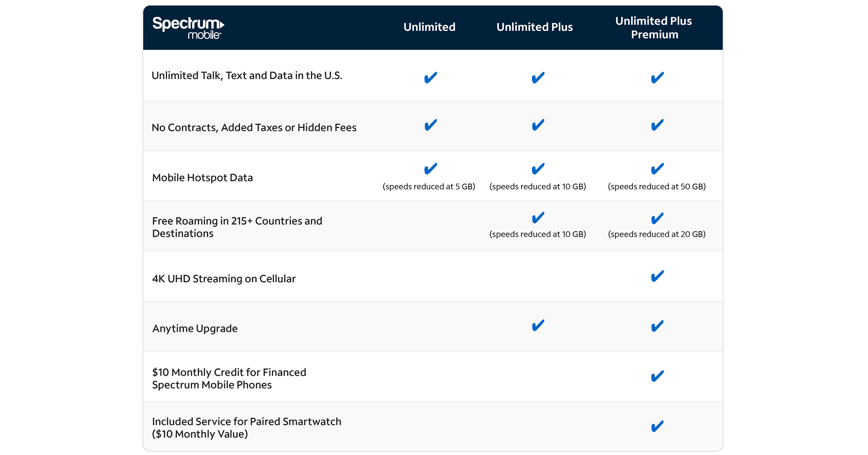
Task: Click roaming speeds reduced at 10 GB note
Action: point(538,234)
